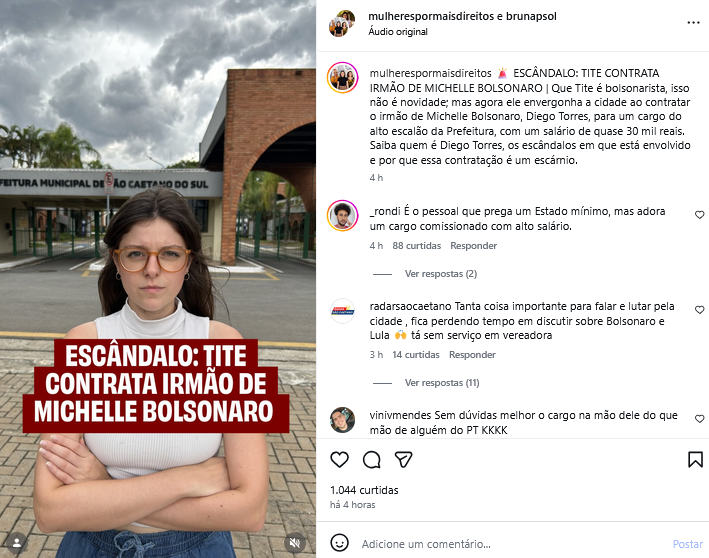Share the post using paper plane icon
Screen dimensions: 709x558
tap(403, 459)
